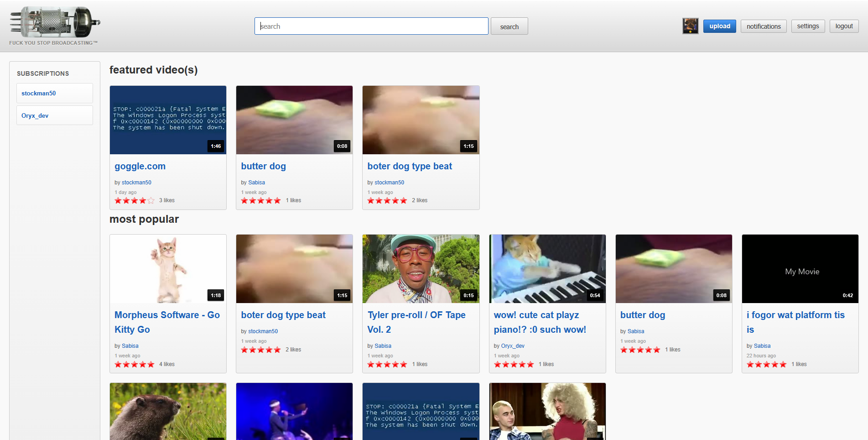
Task: Open the settings page
Action: click(807, 26)
